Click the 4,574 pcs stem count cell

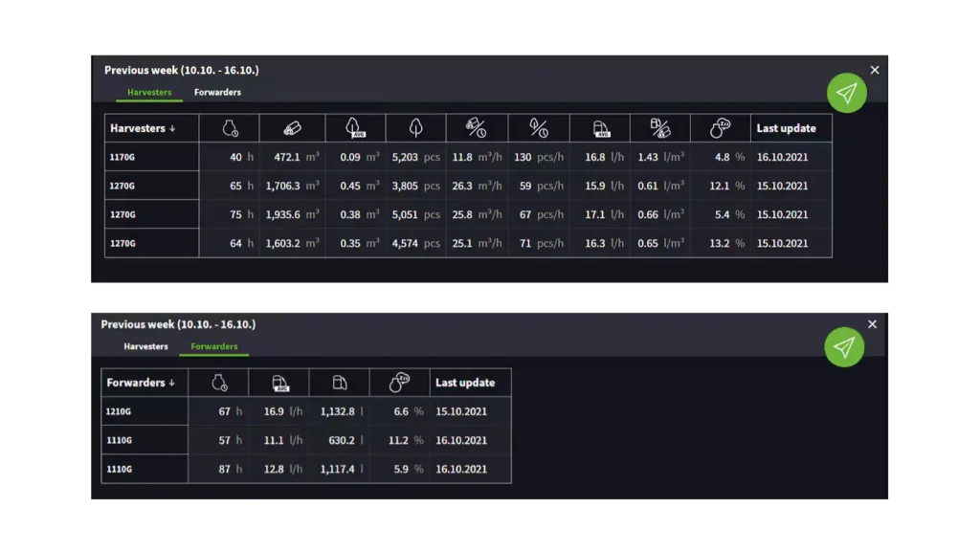point(415,243)
